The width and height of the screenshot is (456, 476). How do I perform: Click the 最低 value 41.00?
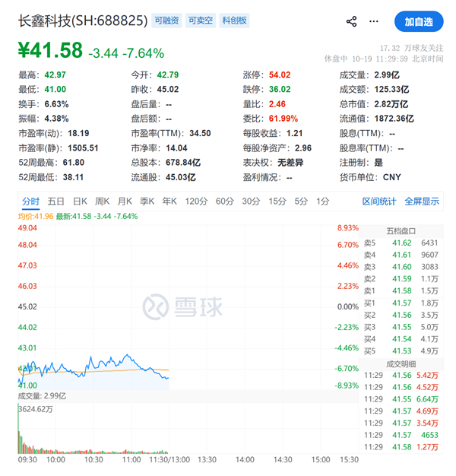tap(55, 90)
